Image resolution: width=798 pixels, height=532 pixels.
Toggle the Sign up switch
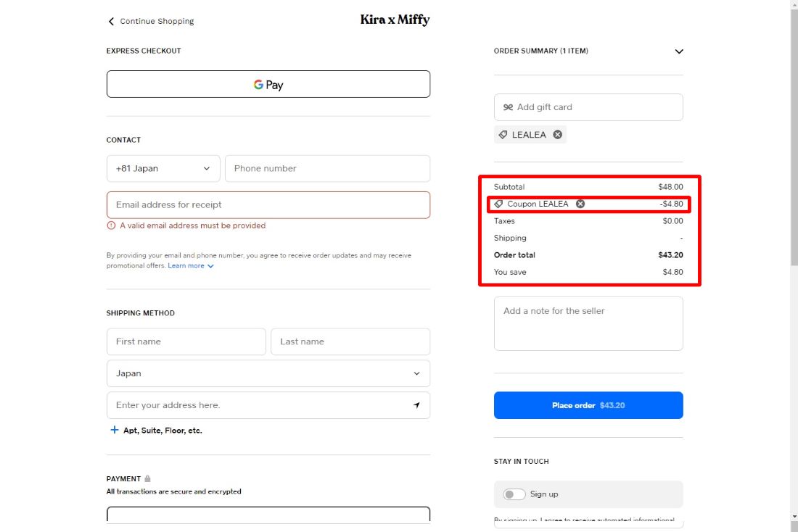[514, 494]
